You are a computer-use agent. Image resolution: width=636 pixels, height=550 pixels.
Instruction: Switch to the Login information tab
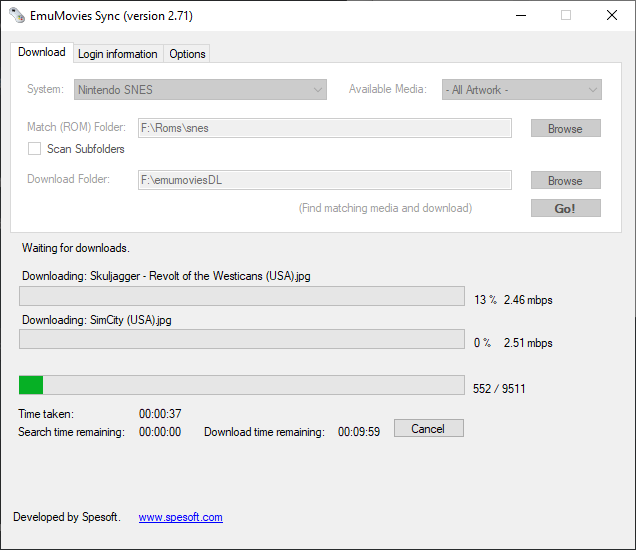(118, 54)
